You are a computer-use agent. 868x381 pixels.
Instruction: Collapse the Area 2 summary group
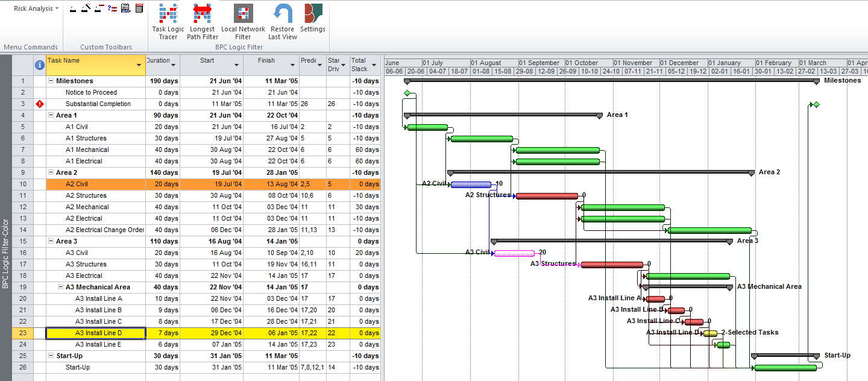pyautogui.click(x=51, y=172)
